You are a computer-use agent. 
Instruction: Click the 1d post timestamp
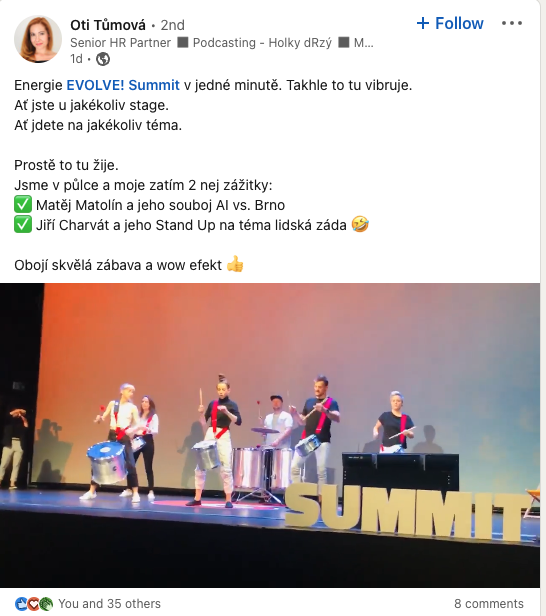coord(76,59)
